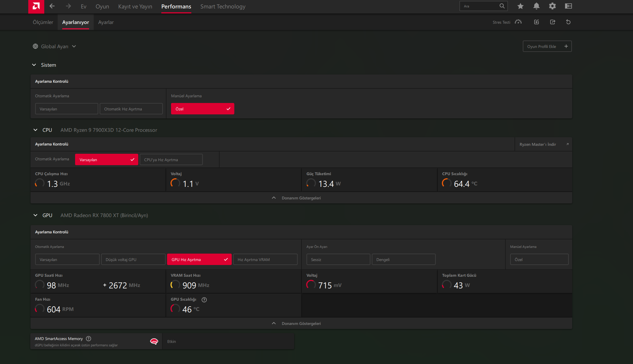Screen dimensions: 633x364
Task: Toggle the sidebar panel icon
Action: 568,6
